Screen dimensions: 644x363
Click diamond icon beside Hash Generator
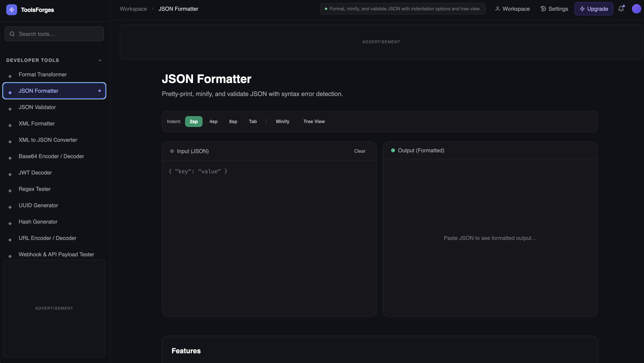pyautogui.click(x=10, y=224)
